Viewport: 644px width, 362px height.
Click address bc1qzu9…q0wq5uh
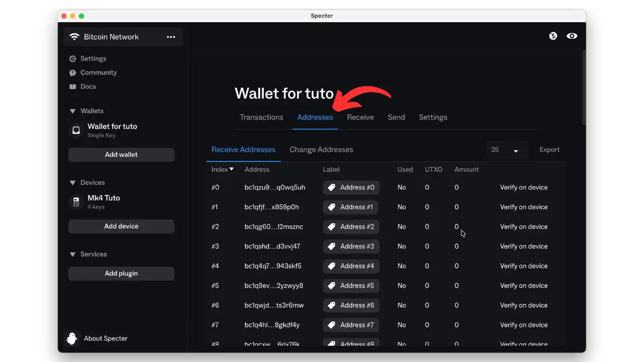point(275,188)
